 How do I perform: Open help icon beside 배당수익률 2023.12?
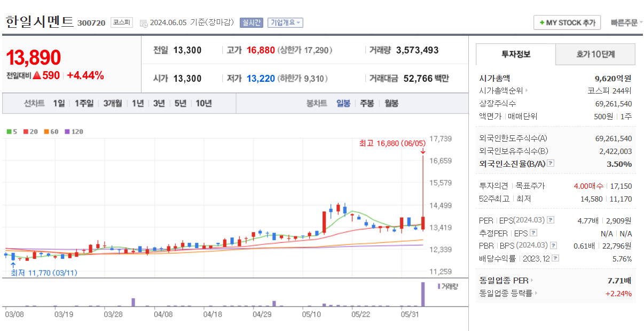(x=555, y=258)
